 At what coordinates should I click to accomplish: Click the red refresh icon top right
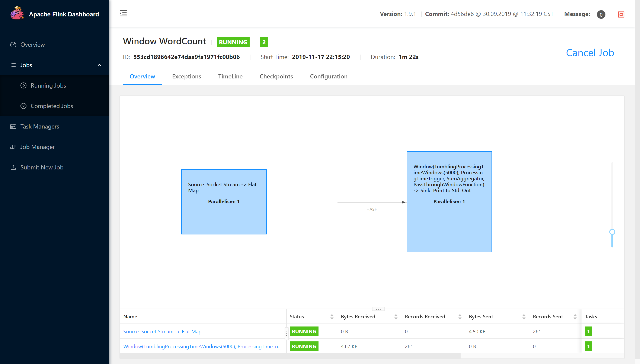click(x=621, y=14)
